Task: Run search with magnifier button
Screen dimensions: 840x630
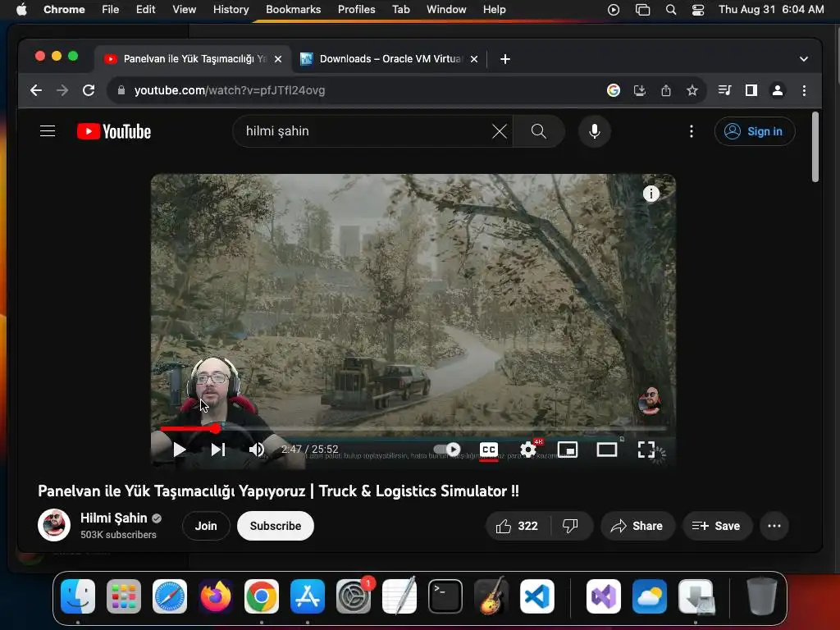Action: click(539, 131)
